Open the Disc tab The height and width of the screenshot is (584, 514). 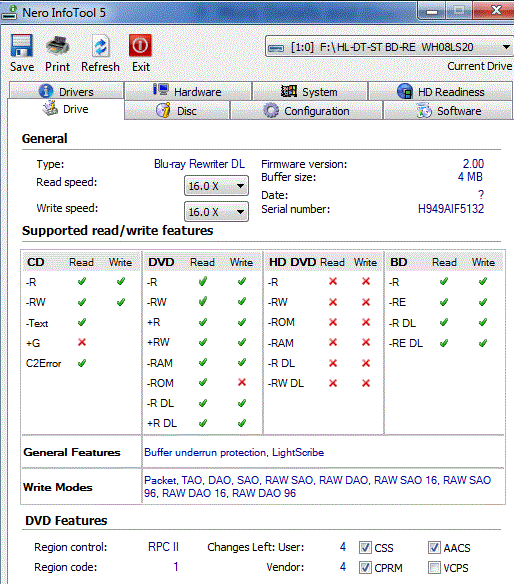[x=177, y=111]
